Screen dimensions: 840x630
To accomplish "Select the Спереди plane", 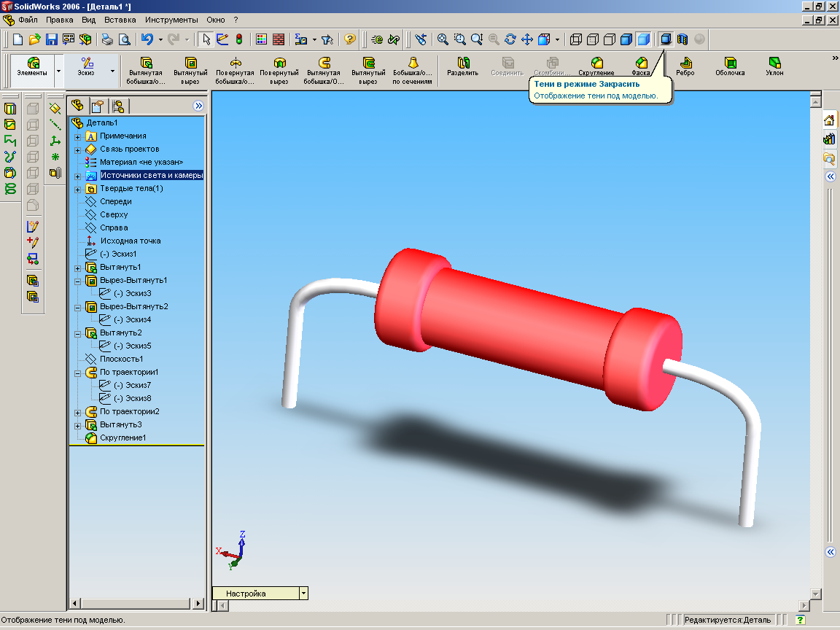I will pyautogui.click(x=116, y=201).
